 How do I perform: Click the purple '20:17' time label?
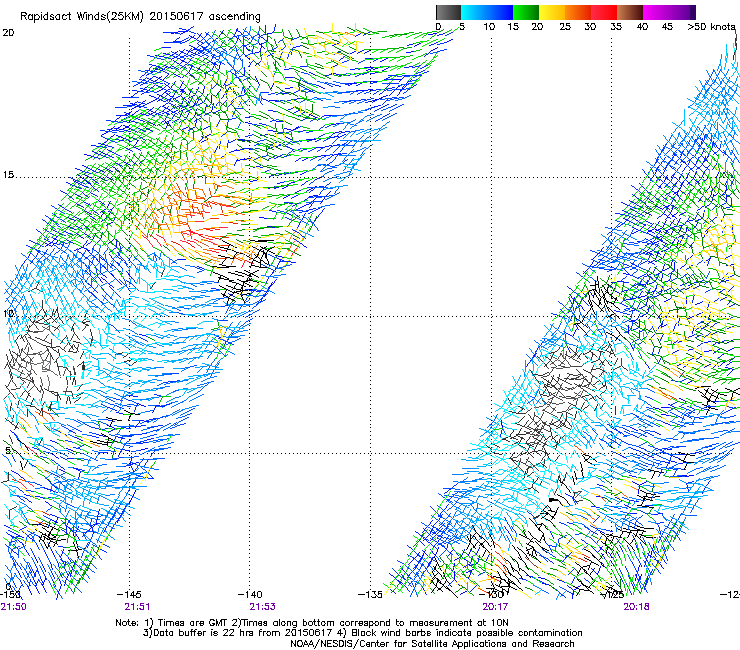pos(495,607)
